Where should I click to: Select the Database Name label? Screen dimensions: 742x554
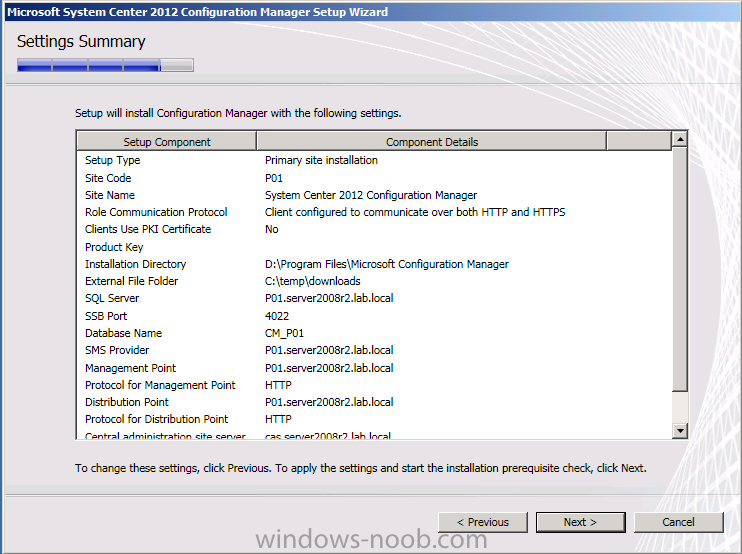(x=124, y=334)
